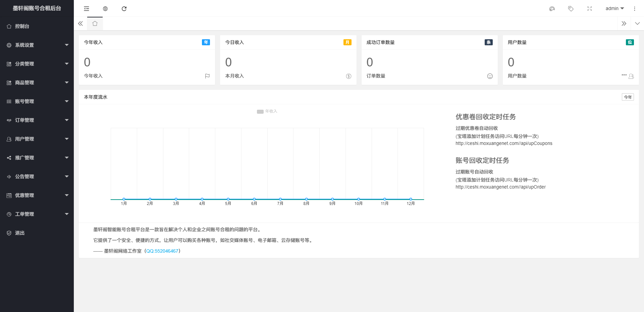
Task: Open the website globe icon
Action: pyautogui.click(x=105, y=9)
